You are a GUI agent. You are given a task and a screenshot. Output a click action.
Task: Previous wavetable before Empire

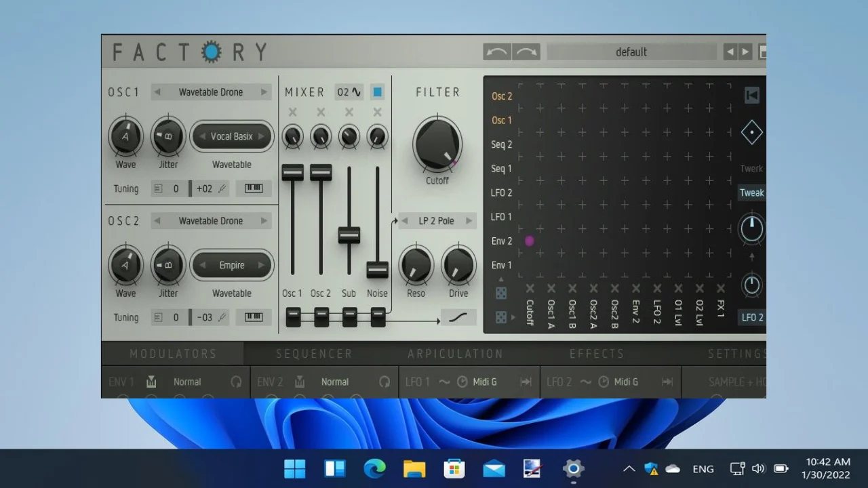pyautogui.click(x=201, y=265)
